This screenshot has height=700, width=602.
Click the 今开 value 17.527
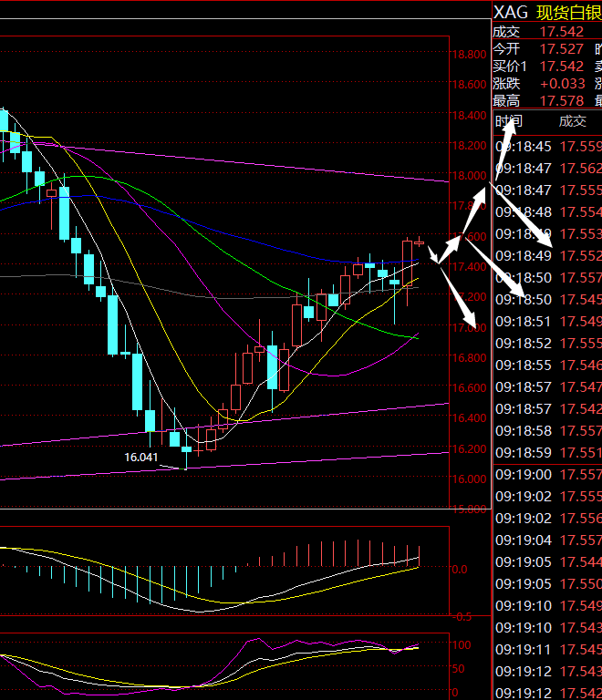[x=562, y=49]
